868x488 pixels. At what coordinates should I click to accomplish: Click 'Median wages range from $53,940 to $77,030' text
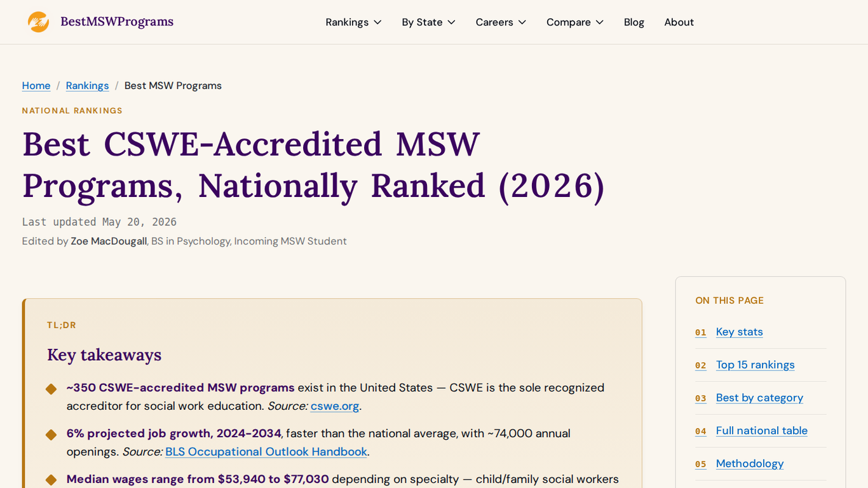tap(198, 479)
